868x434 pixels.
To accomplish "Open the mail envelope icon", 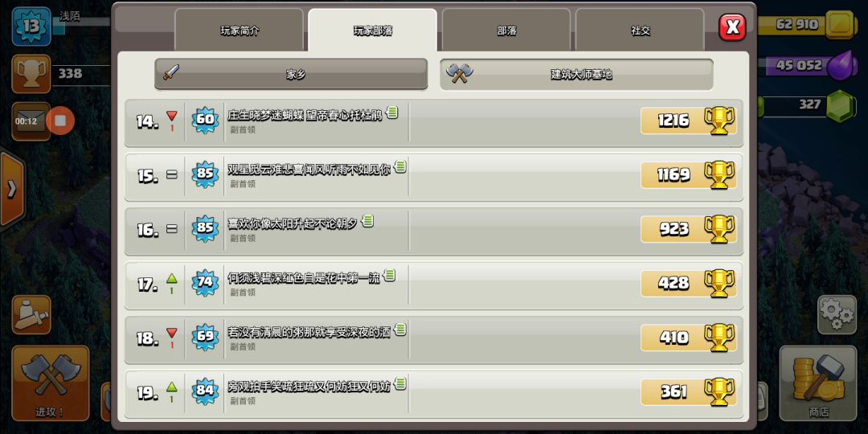I will tap(31, 121).
